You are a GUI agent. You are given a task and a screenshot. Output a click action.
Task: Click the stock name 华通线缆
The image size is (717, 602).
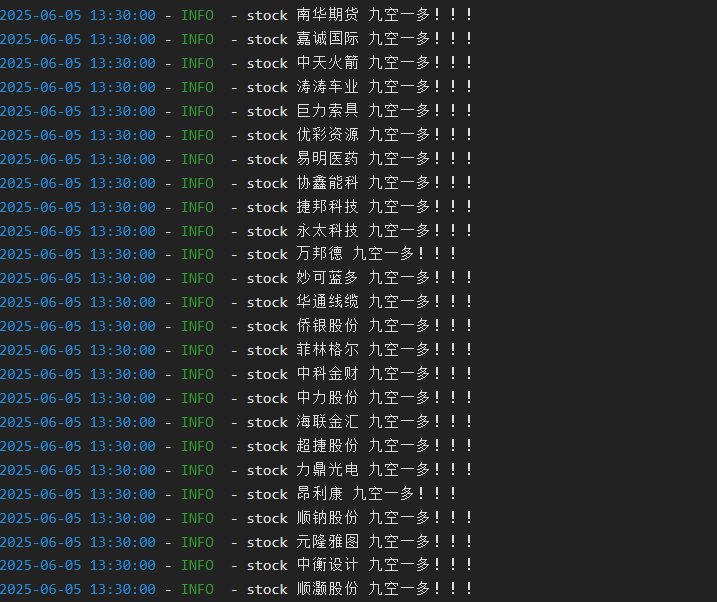[x=327, y=302]
